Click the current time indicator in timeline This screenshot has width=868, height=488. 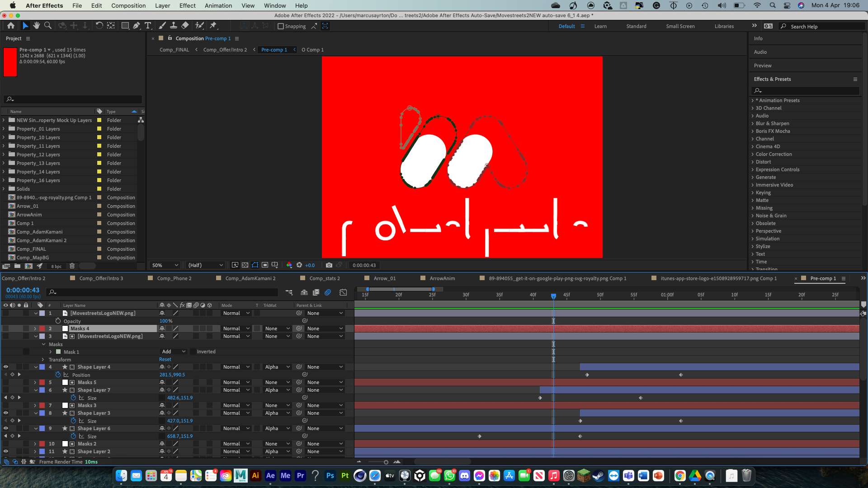(x=553, y=296)
